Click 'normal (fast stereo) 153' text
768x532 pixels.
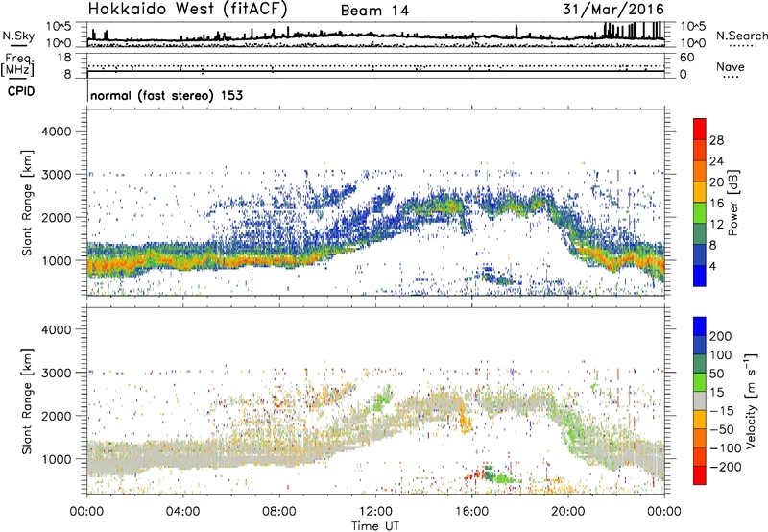[x=166, y=95]
